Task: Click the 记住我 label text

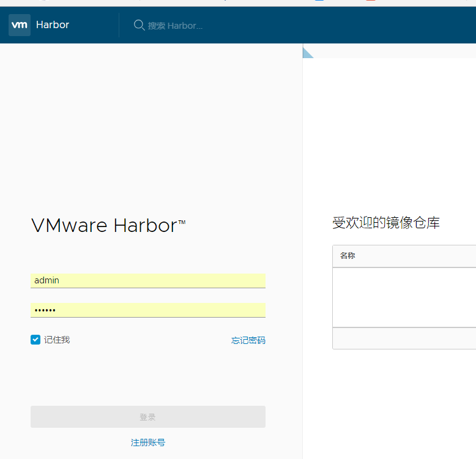Action: point(57,340)
